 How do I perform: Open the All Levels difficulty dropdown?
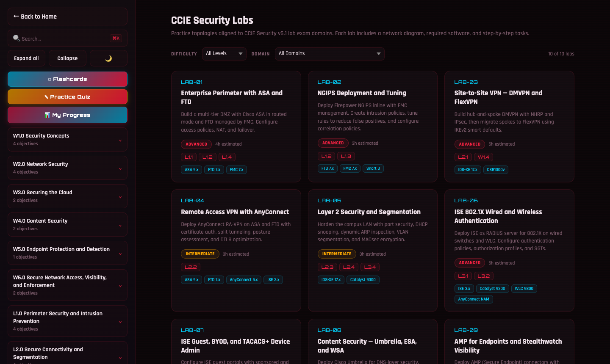click(224, 54)
